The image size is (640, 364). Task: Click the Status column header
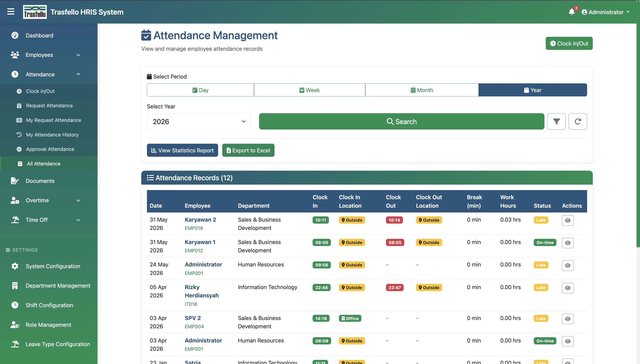coord(542,206)
